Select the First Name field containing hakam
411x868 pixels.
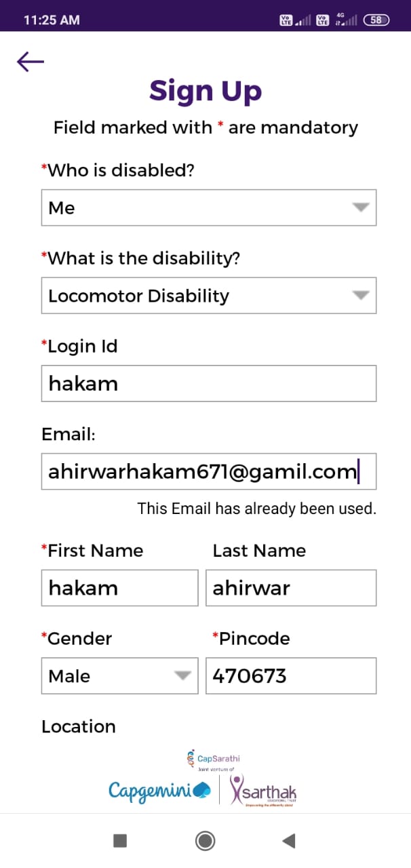[120, 587]
